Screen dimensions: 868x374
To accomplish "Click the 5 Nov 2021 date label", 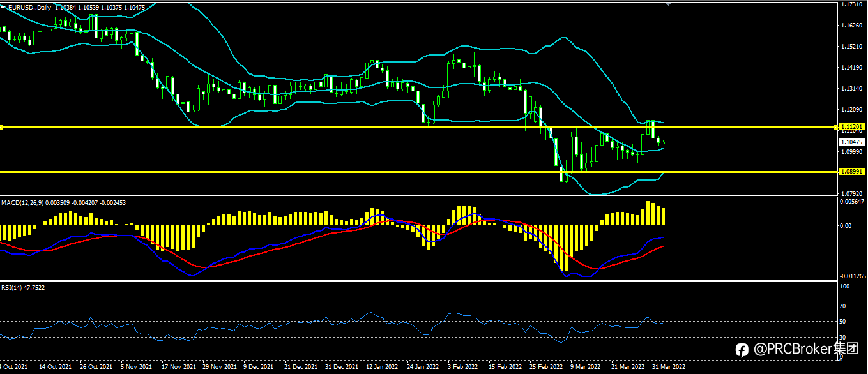I will point(137,367).
